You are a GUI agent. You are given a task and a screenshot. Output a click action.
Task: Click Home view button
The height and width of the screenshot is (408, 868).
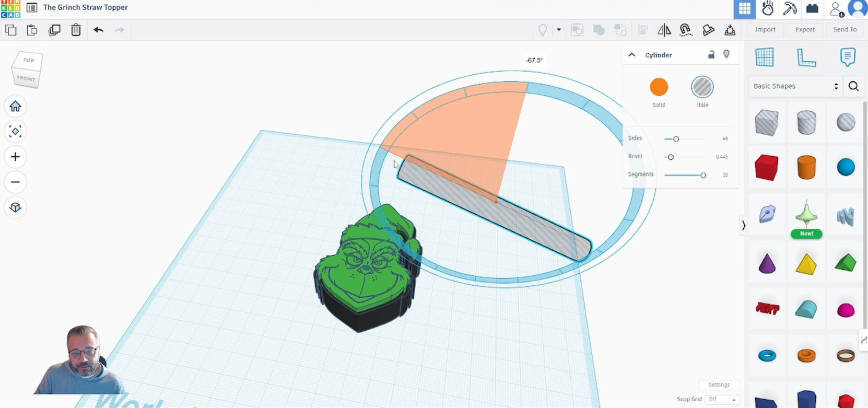coord(15,107)
